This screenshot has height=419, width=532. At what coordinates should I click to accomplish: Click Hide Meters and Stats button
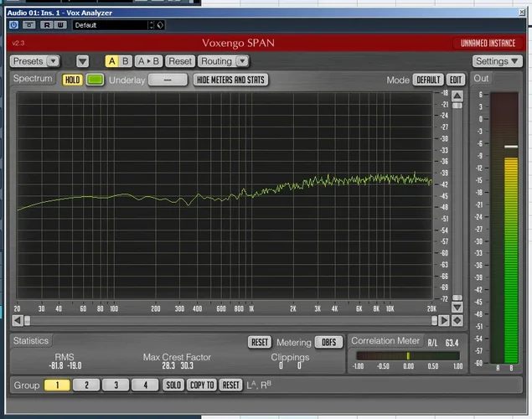[x=230, y=80]
